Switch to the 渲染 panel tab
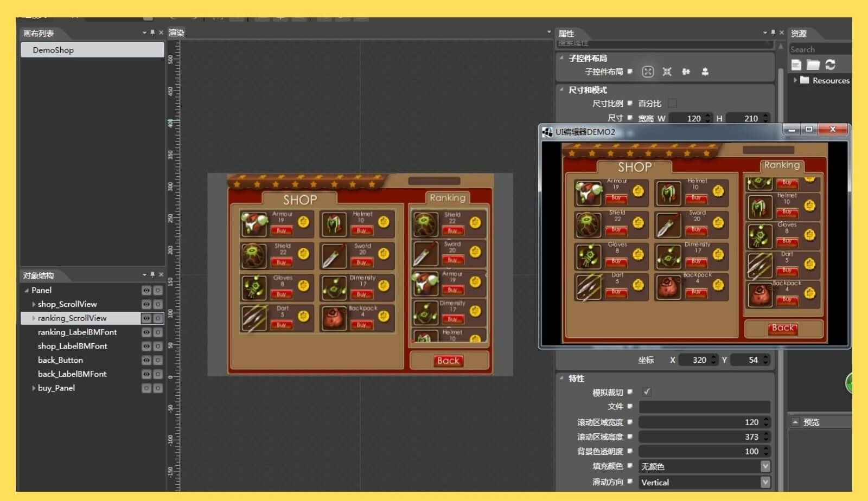The image size is (868, 501). tap(176, 32)
